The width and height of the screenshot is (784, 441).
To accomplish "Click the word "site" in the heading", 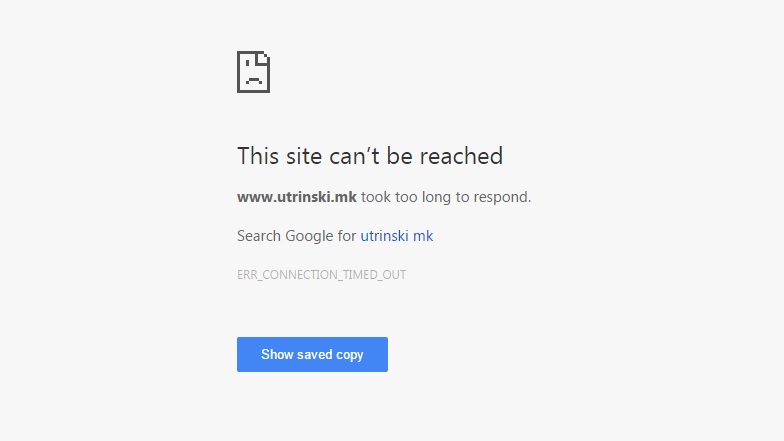I will [304, 156].
